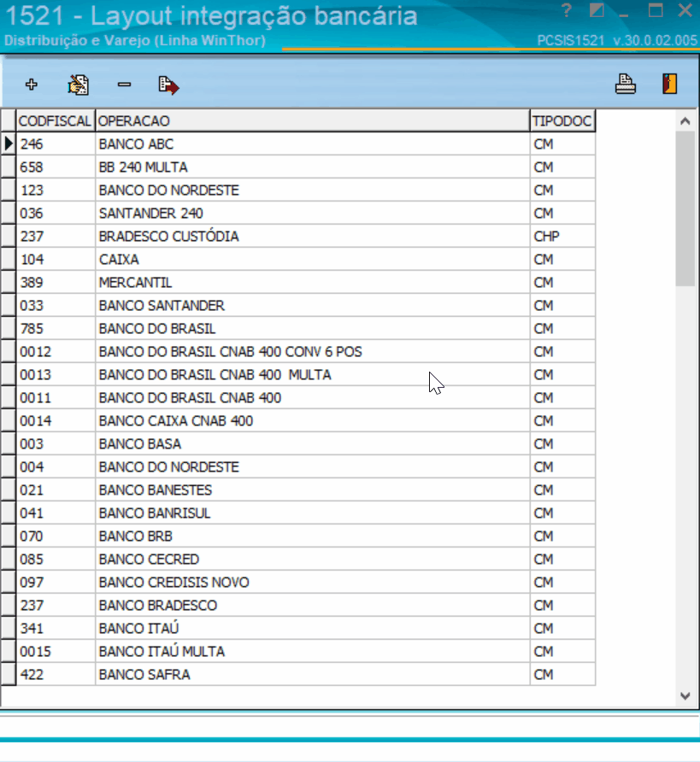Select BANCO BRB row
Viewport: 700px width, 762px height.
click(x=306, y=536)
